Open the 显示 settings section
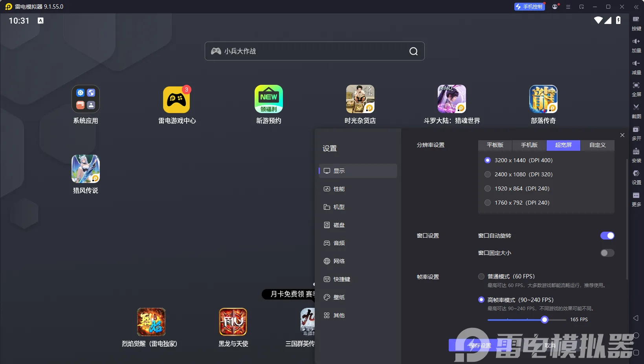644x364 pixels. (358, 171)
